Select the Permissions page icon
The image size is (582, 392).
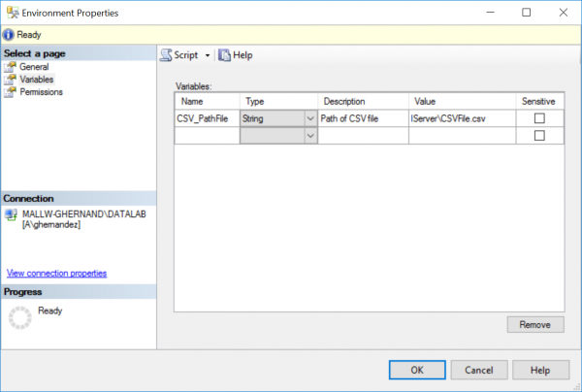(11, 92)
